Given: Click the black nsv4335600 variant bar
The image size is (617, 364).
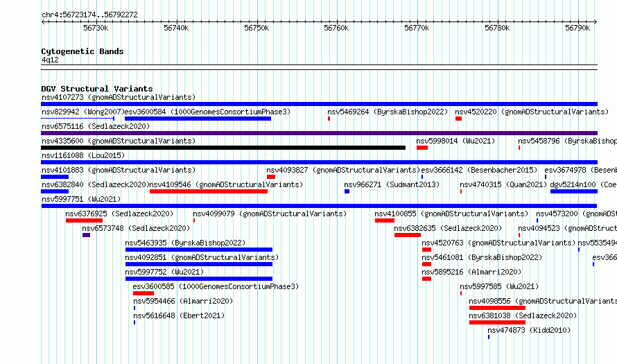Looking at the screenshot, I should (x=223, y=148).
